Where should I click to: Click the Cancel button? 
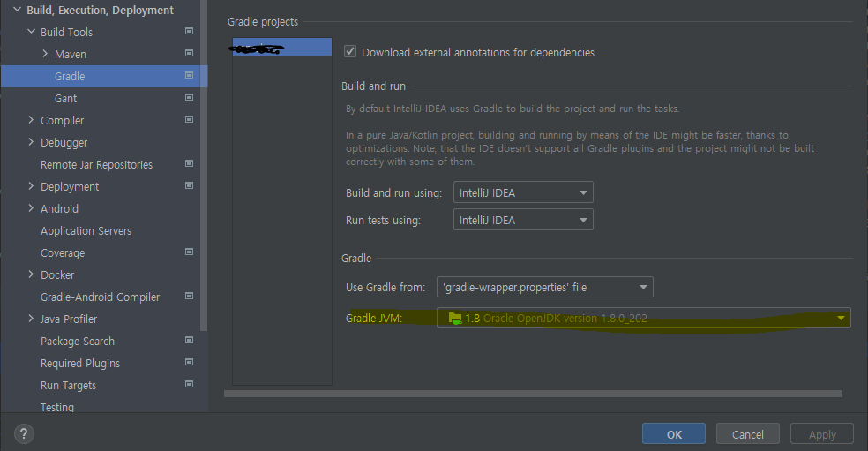point(748,434)
